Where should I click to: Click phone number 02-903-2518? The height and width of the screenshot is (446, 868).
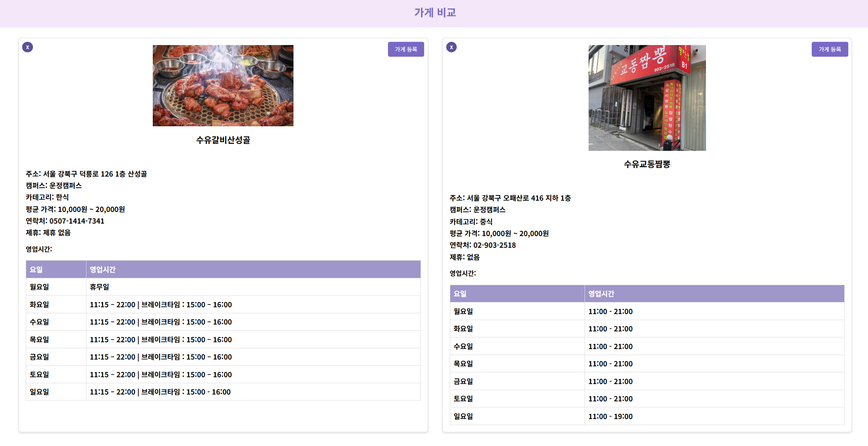click(x=494, y=245)
